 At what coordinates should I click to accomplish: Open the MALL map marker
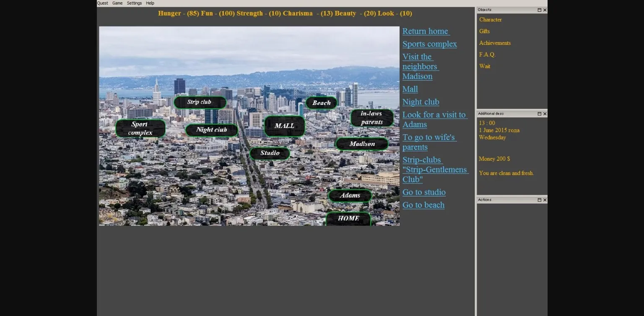tap(284, 126)
